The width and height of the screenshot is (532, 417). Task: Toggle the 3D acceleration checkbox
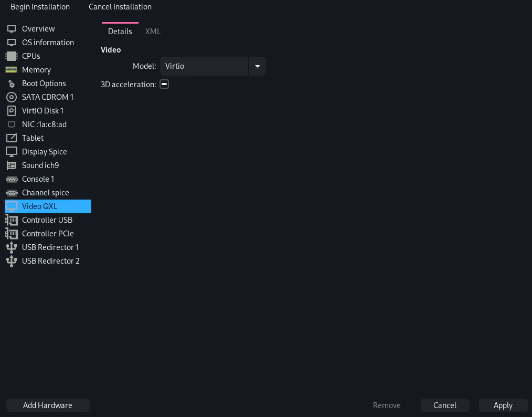click(164, 84)
